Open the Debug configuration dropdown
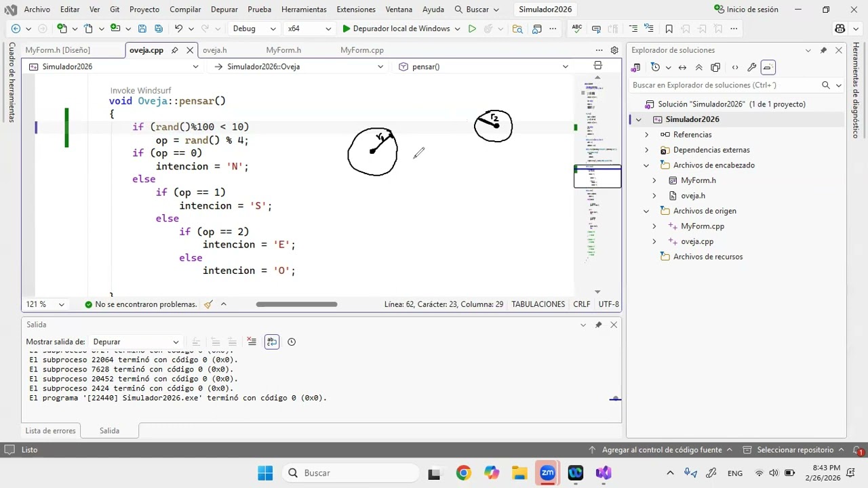This screenshot has height=488, width=868. point(254,28)
